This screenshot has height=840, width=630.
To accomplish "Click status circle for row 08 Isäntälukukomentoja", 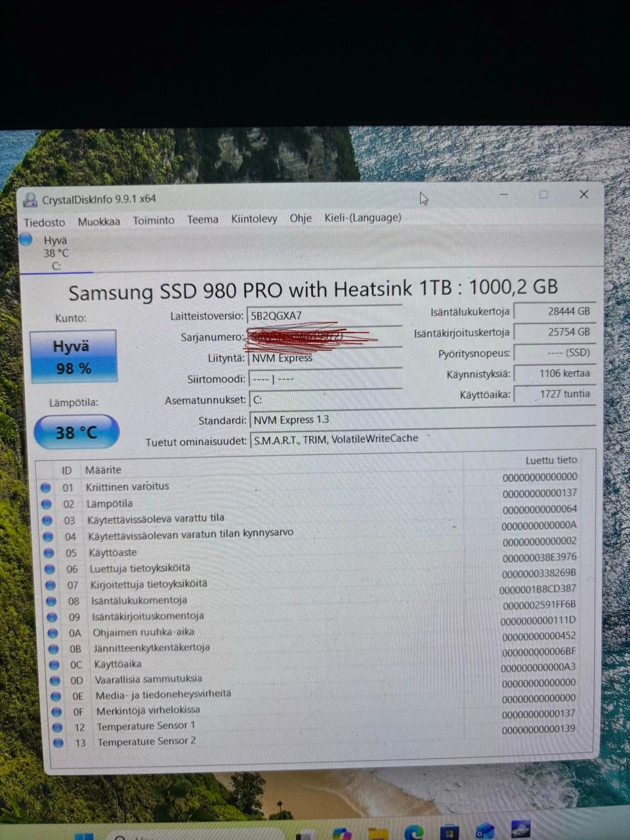I will click(x=52, y=601).
